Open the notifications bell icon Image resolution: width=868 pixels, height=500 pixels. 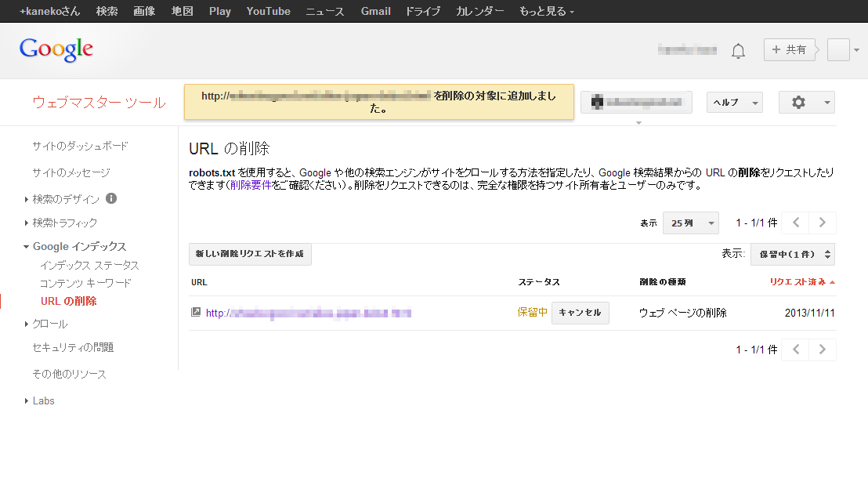click(x=738, y=51)
